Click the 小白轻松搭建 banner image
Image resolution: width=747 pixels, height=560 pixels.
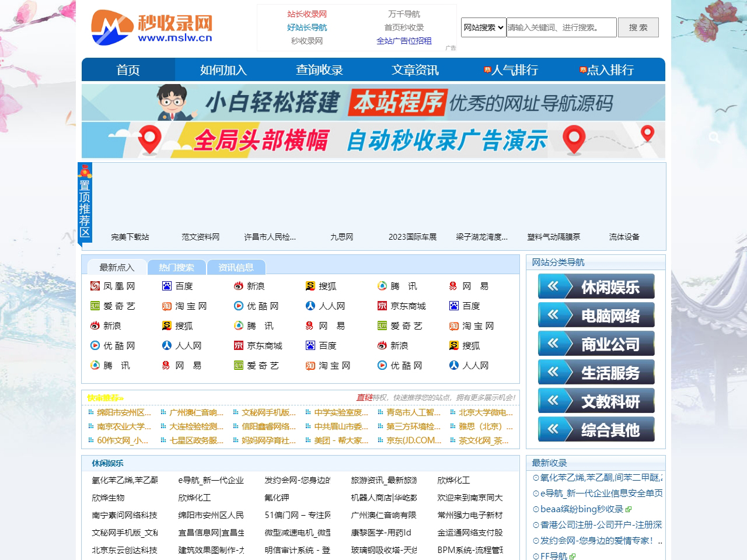[x=373, y=103]
